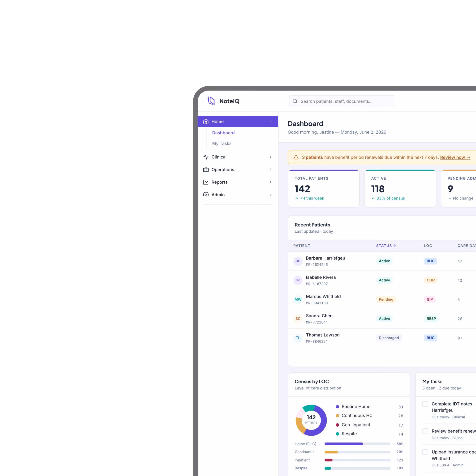Click record number MR-6187807
The width and height of the screenshot is (476, 476).
pos(317,284)
